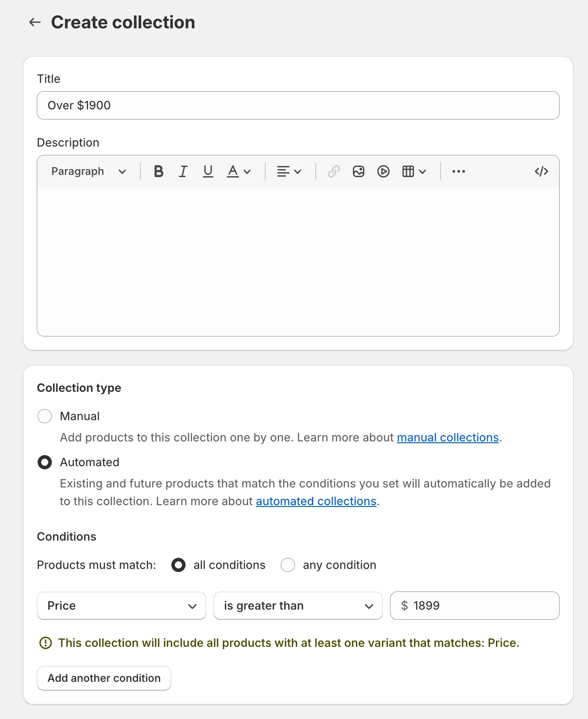Click the insert link icon
This screenshot has height=719, width=588.
click(x=334, y=171)
